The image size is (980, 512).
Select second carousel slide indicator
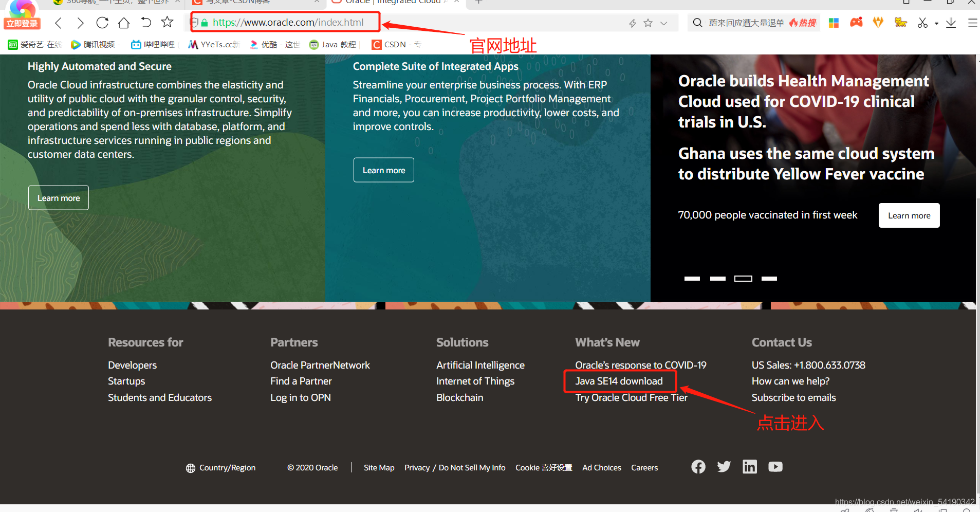718,279
